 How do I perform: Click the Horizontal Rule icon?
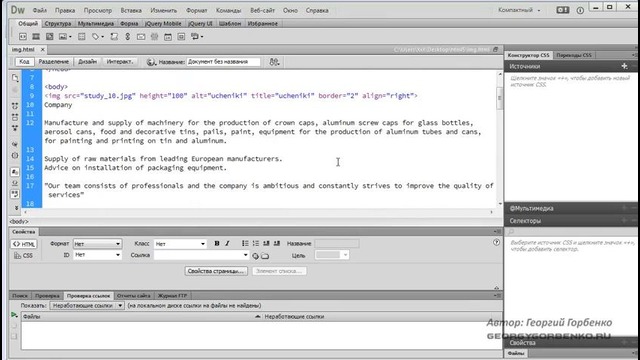(x=154, y=37)
